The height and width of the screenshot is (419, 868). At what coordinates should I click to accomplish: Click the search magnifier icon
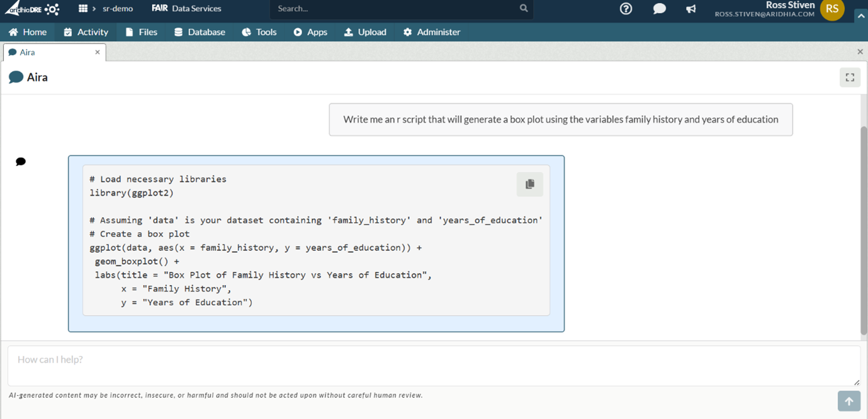click(524, 9)
